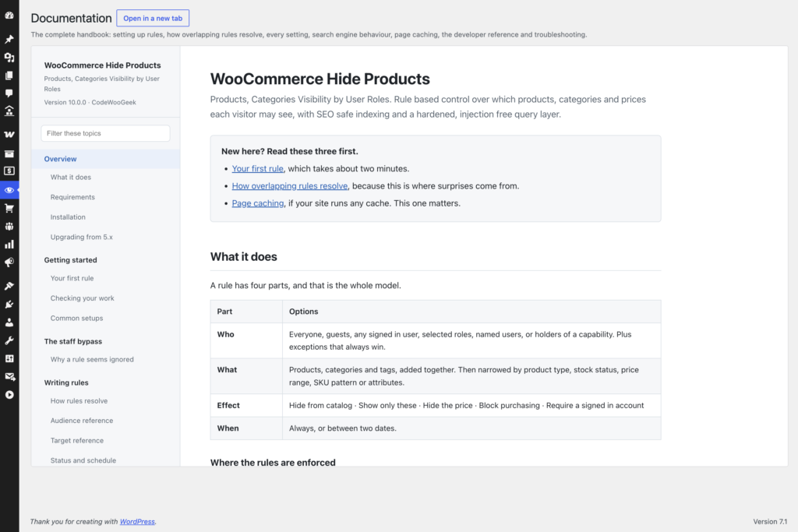The height and width of the screenshot is (532, 798).
Task: Click the 'Open in a new tab' button
Action: pos(153,19)
